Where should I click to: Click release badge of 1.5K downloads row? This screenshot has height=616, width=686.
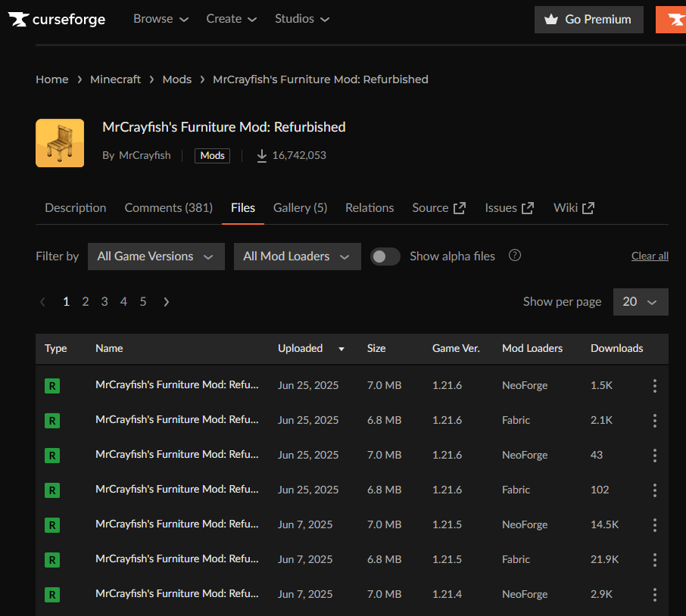point(52,386)
